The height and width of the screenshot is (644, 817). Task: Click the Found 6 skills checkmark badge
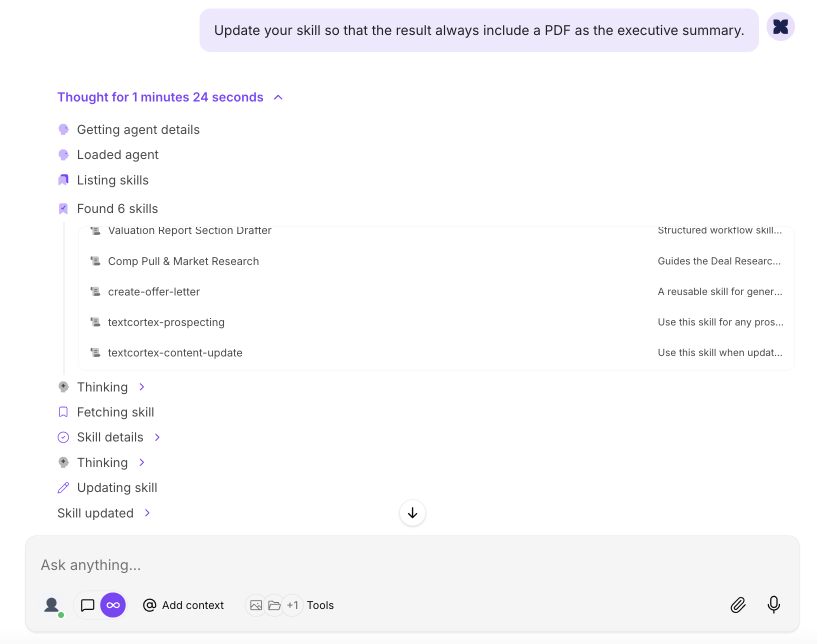point(63,208)
